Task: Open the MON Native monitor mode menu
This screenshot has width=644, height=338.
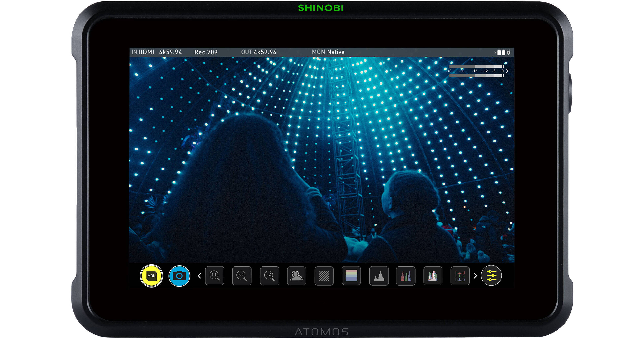Action: pos(328,52)
